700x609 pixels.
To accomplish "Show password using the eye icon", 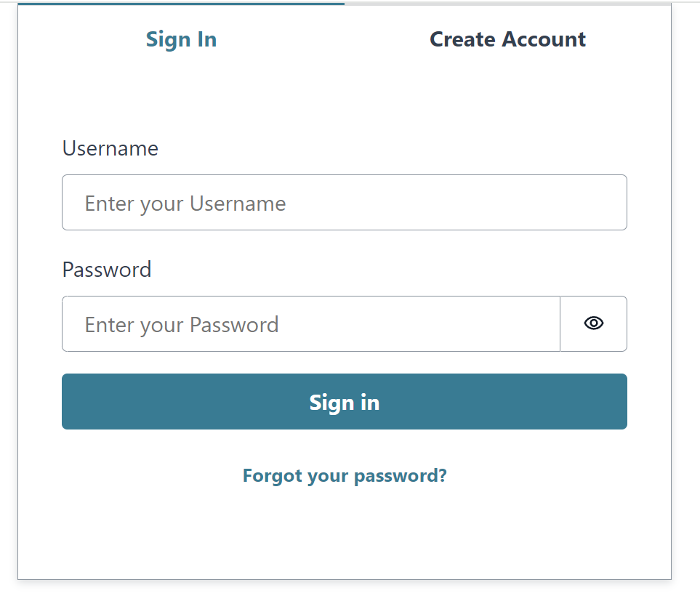I will (593, 323).
